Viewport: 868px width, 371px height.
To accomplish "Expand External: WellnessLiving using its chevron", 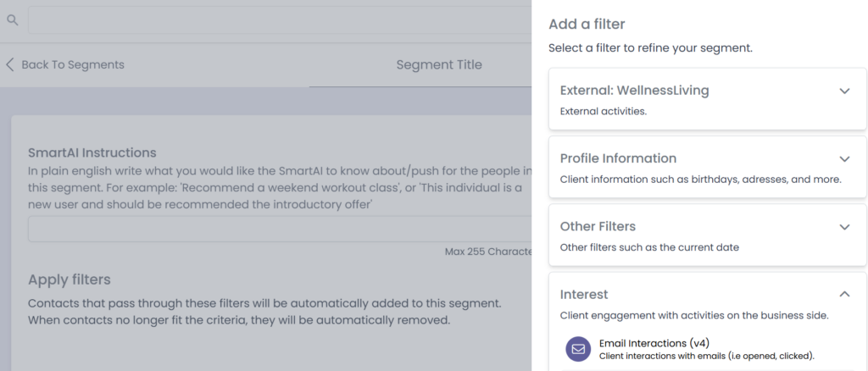I will tap(844, 91).
